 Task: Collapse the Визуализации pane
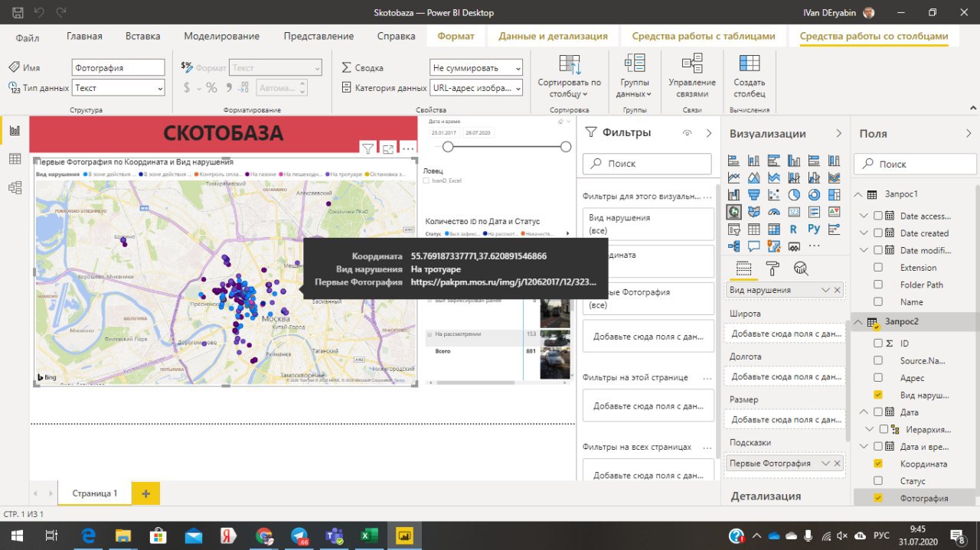(838, 133)
